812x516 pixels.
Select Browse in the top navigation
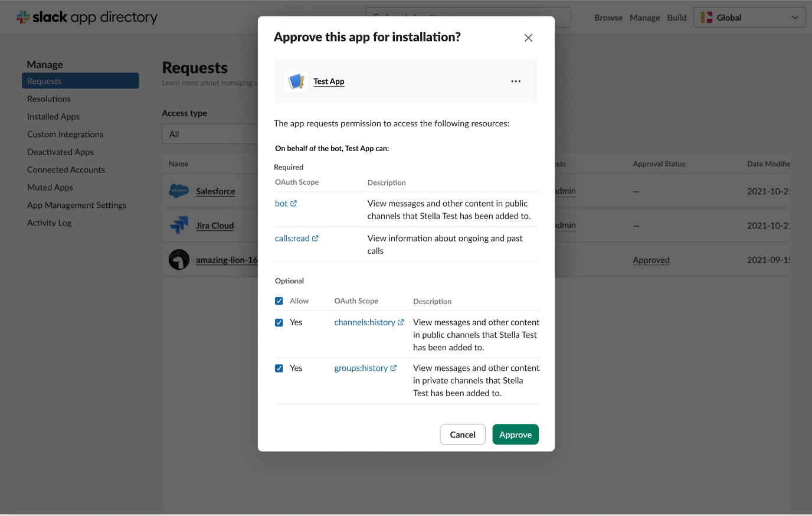tap(608, 17)
